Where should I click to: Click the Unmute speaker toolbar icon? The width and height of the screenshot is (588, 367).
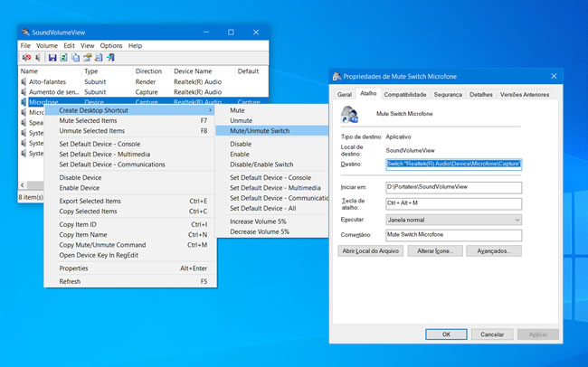(x=38, y=58)
